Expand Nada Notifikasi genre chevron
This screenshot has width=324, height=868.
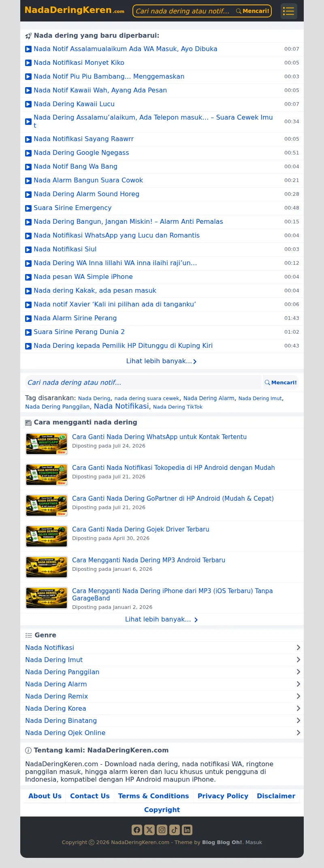click(298, 647)
